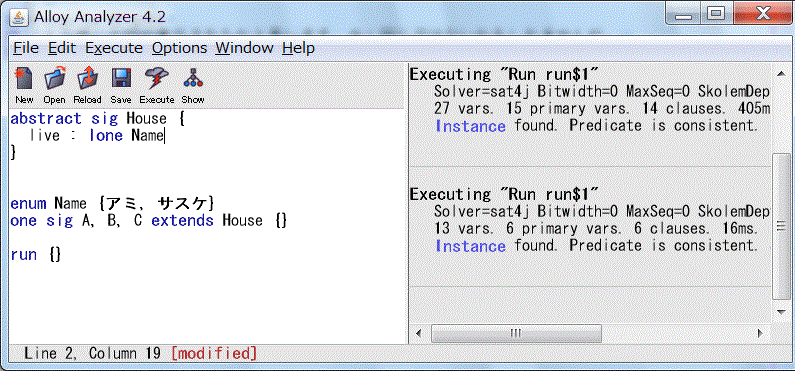Click the Reload toolbar icon
Image resolution: width=795 pixels, height=371 pixels.
[87, 86]
